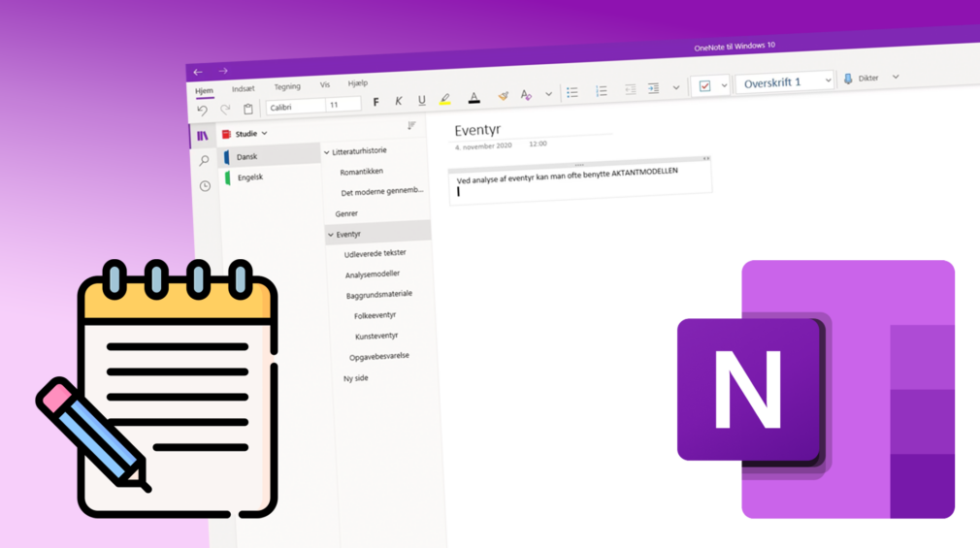Open the Vis tab
The width and height of the screenshot is (980, 548).
click(x=324, y=85)
